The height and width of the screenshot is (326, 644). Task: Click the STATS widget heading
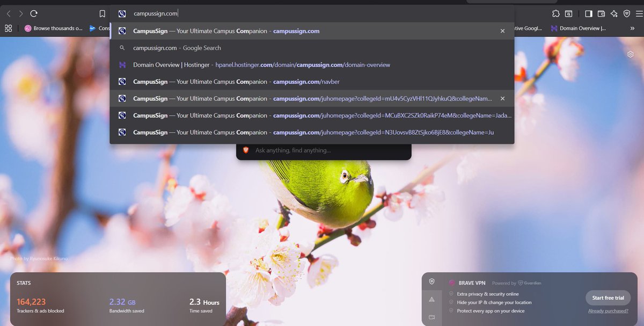coord(24,283)
